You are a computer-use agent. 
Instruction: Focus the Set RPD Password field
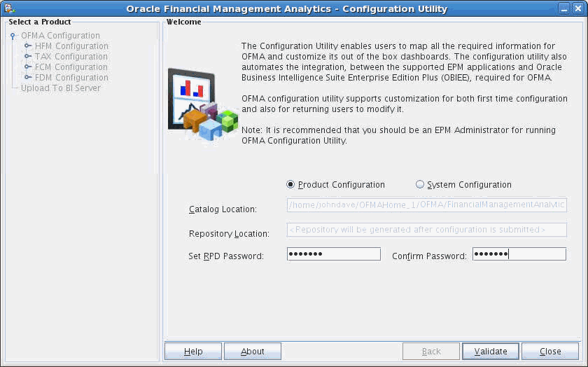(334, 254)
